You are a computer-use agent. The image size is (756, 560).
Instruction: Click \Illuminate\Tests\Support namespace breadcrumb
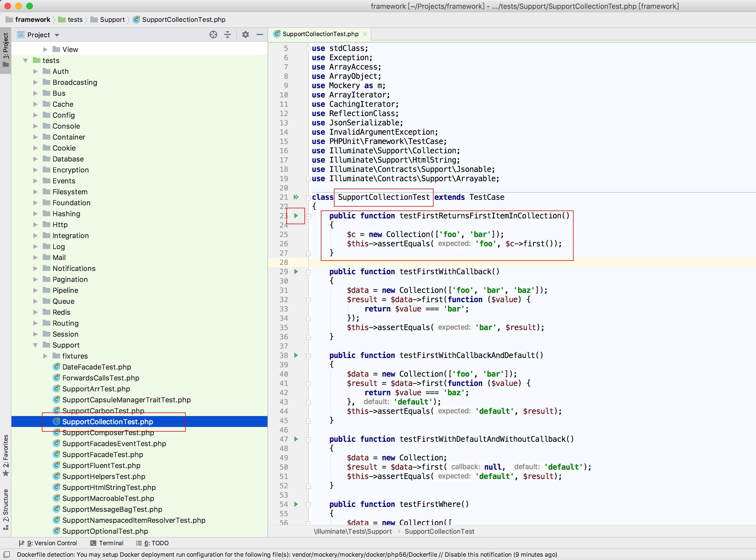tap(353, 531)
